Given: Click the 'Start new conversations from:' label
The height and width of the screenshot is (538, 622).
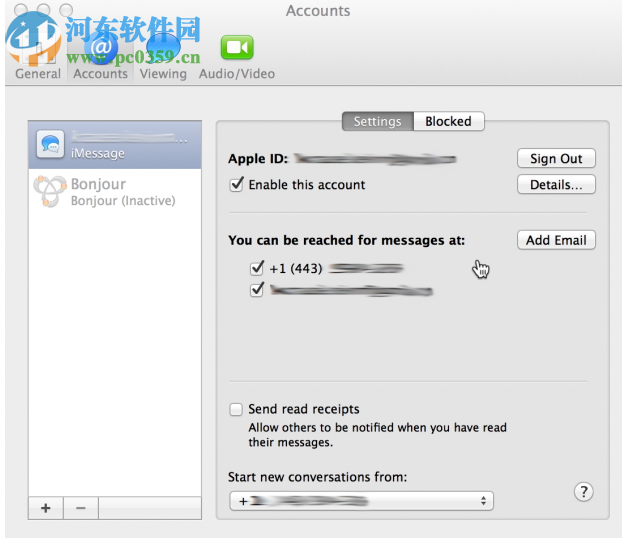Looking at the screenshot, I should coord(317,477).
